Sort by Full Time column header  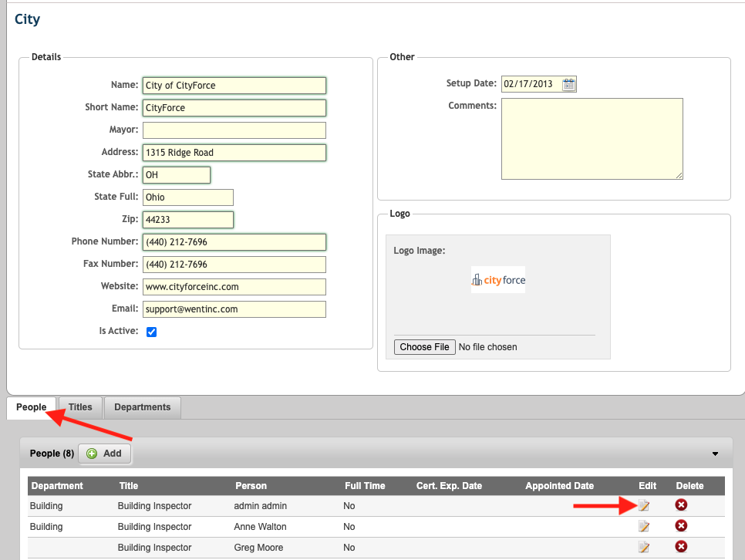click(365, 486)
